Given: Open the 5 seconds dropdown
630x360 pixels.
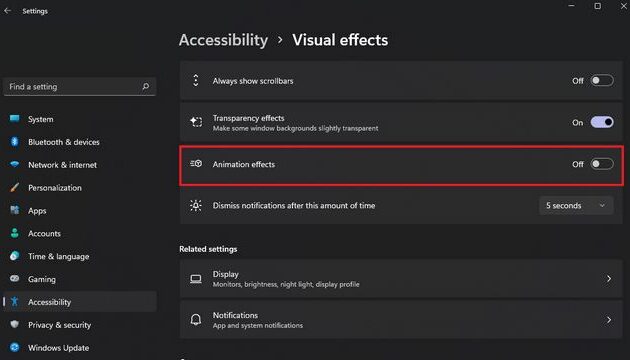Looking at the screenshot, I should click(576, 205).
